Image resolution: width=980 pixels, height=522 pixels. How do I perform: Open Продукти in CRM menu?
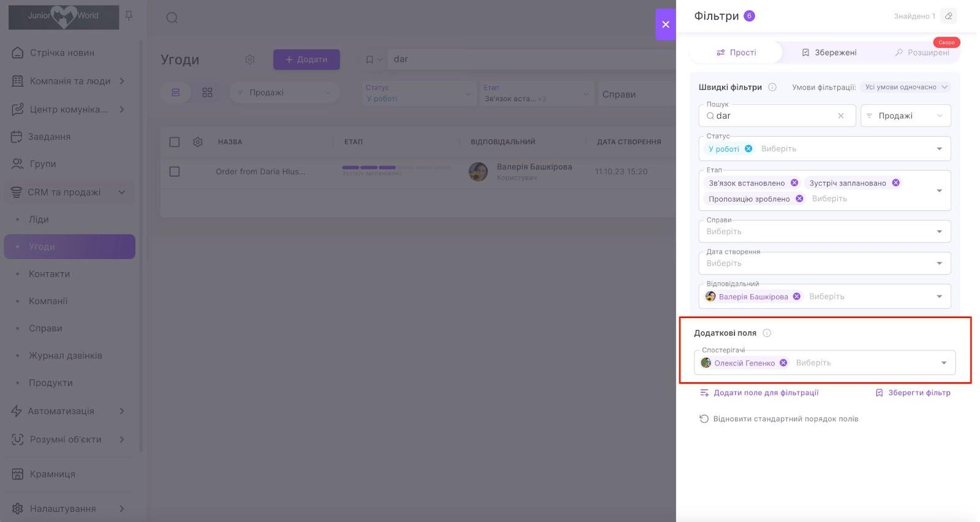pyautogui.click(x=51, y=383)
